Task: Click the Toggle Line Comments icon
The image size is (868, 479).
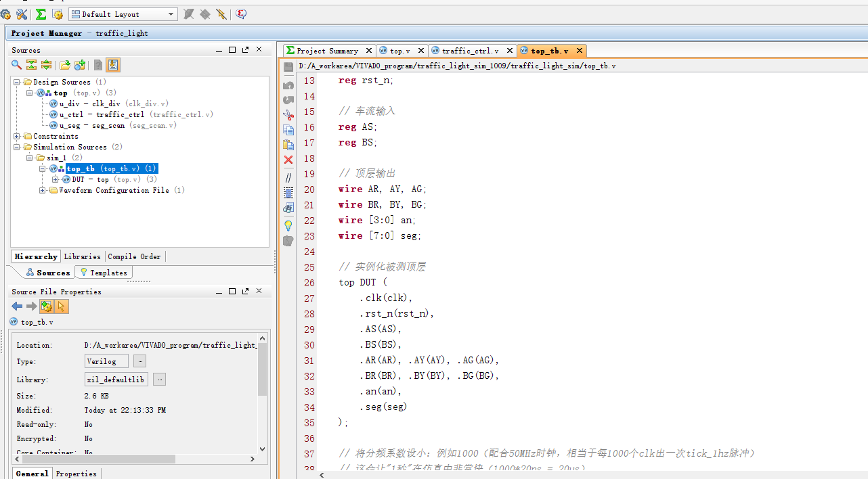Action: click(288, 177)
